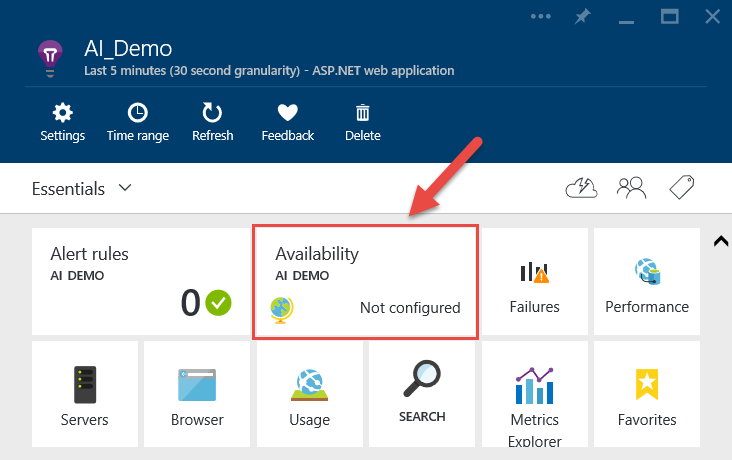Click the alert count 0
This screenshot has height=460, width=732.
pos(191,303)
